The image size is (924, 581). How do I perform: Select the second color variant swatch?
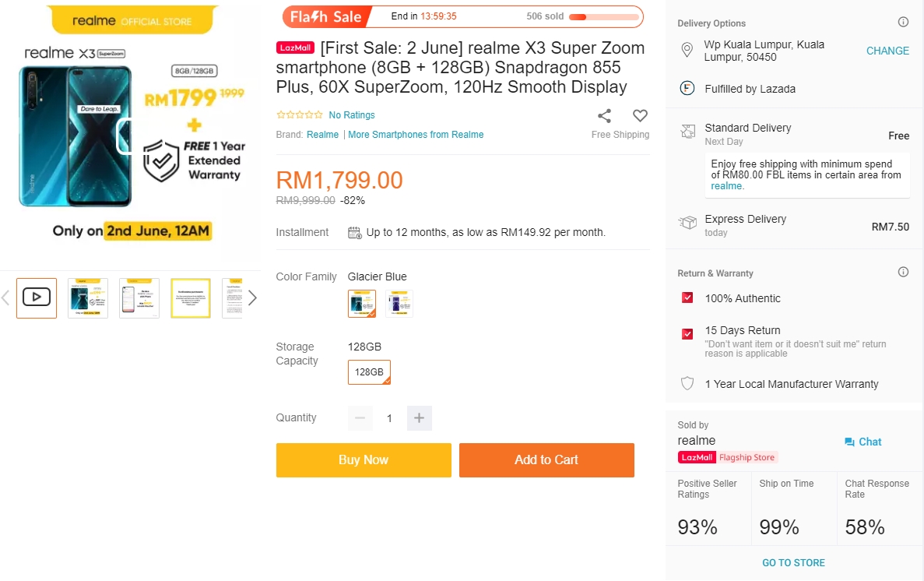click(x=399, y=304)
